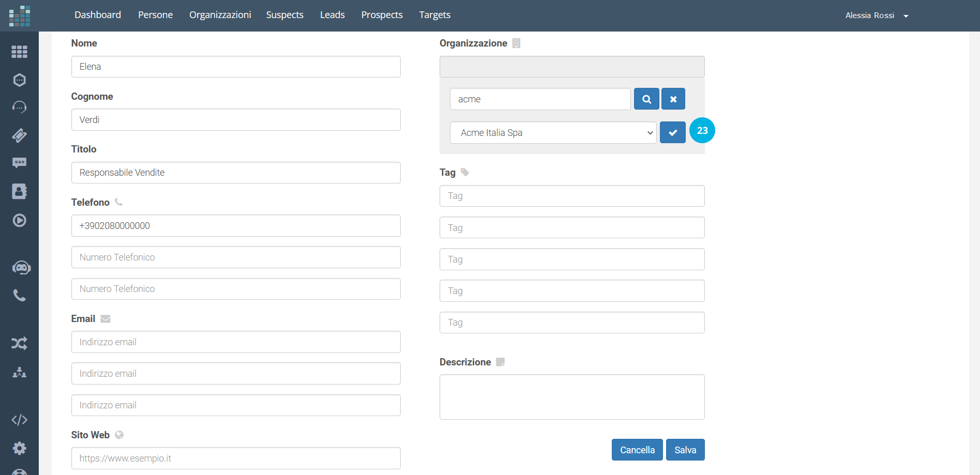Click the search organization magnifier button

pos(646,99)
